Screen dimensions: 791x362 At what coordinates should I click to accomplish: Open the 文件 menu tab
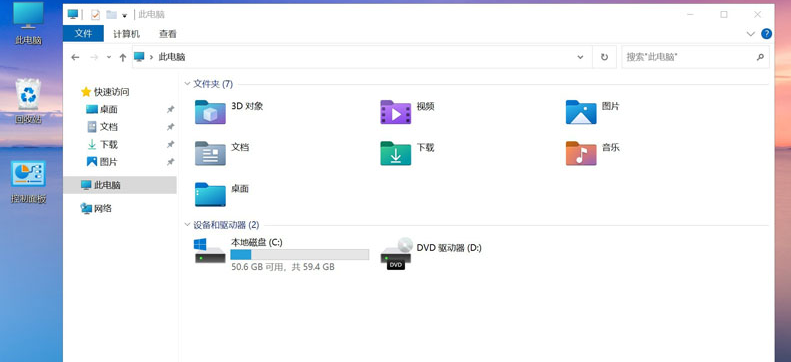coord(83,34)
